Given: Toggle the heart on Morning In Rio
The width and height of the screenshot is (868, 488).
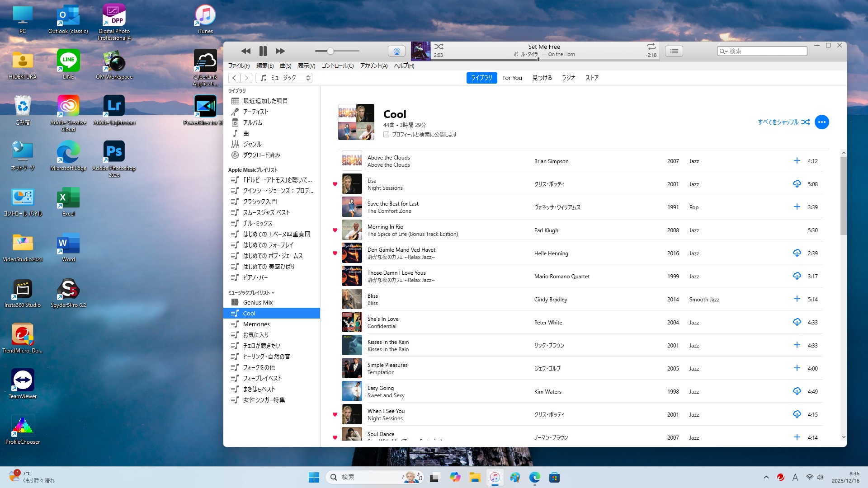Looking at the screenshot, I should (335, 230).
